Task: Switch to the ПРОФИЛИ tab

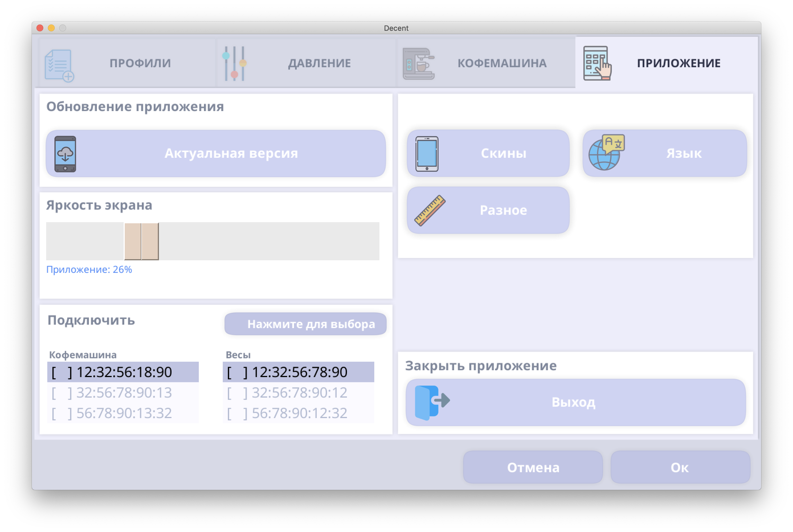Action: click(x=140, y=63)
